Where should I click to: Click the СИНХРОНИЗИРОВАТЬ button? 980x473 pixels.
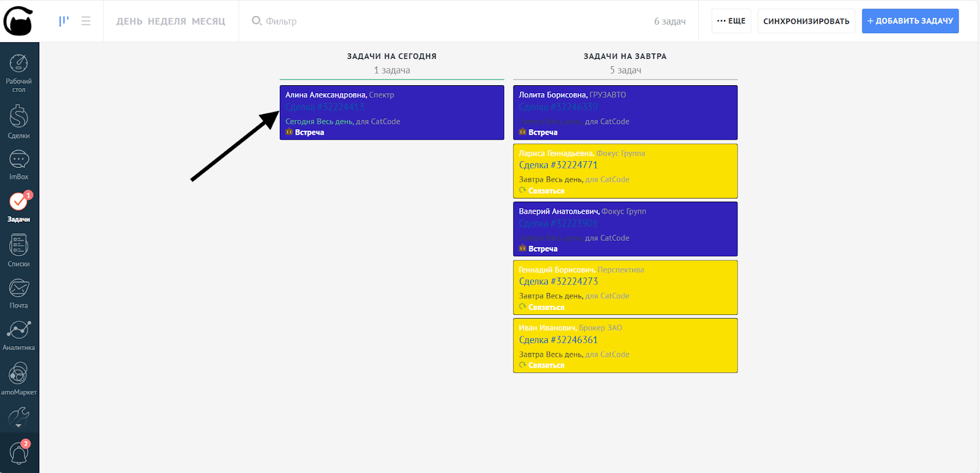(x=805, y=21)
